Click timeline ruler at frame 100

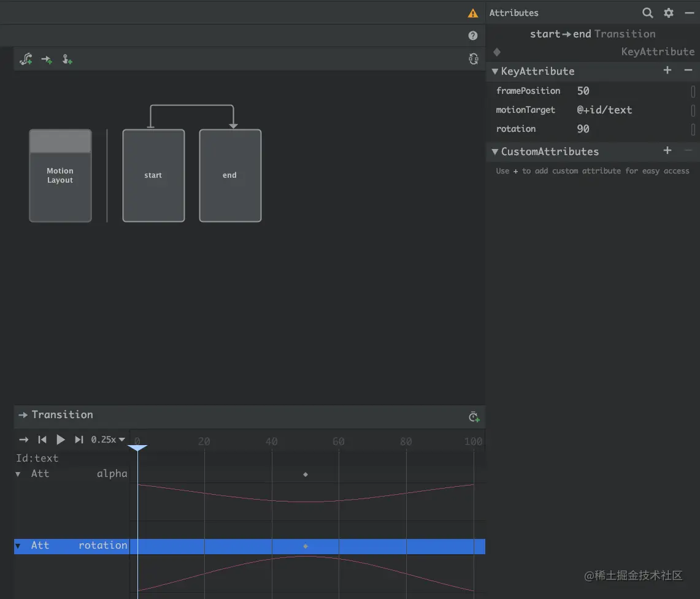[473, 441]
